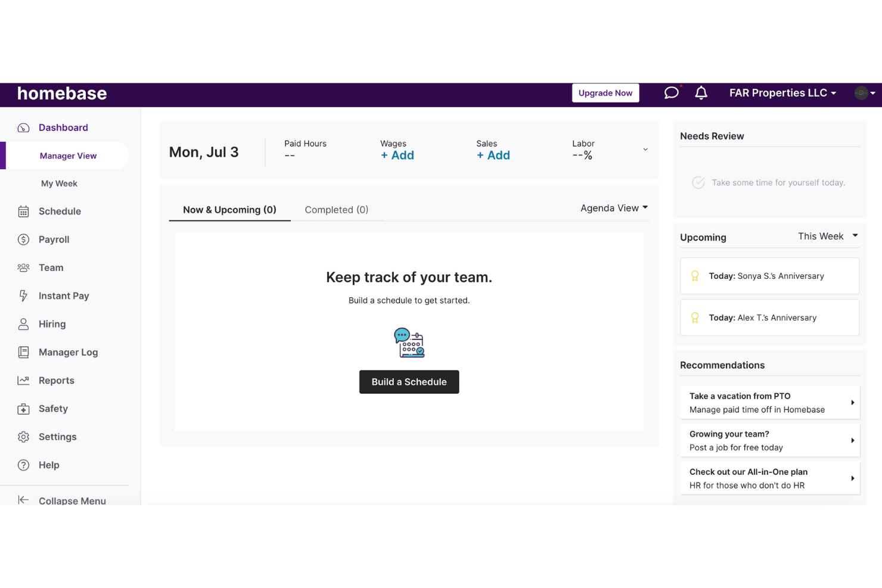Expand the All-in-One plan recommendation arrow
The height and width of the screenshot is (588, 882).
(853, 478)
